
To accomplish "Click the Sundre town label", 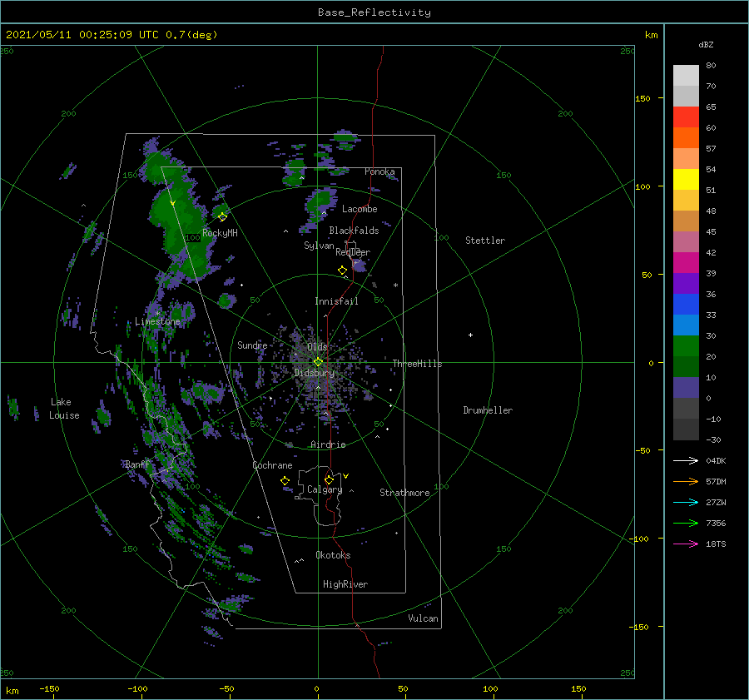I will 252,345.
